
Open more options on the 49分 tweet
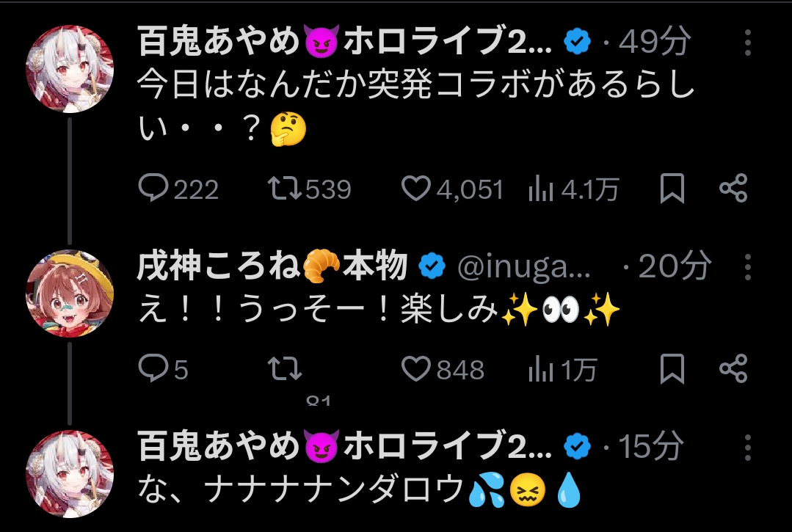(x=747, y=43)
